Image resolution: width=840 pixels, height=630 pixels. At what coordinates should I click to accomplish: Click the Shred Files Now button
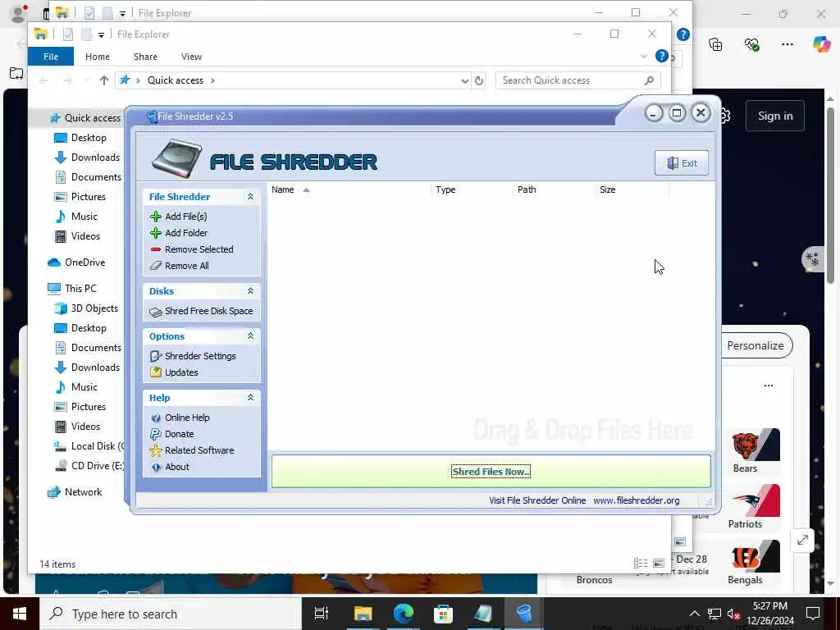[491, 472]
